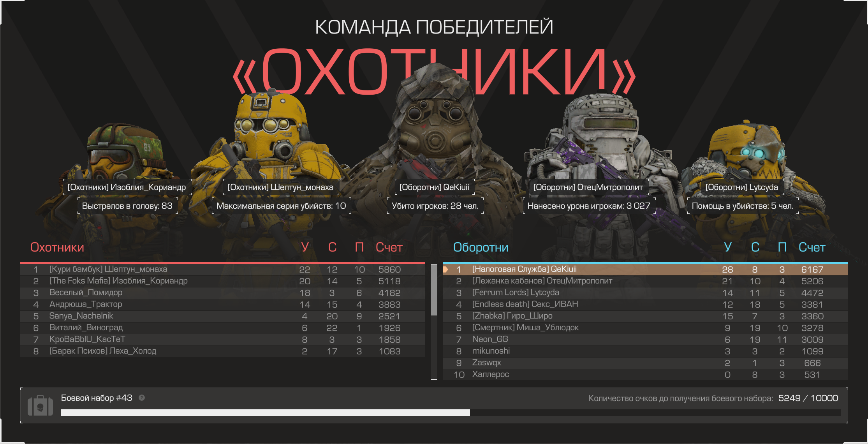The height and width of the screenshot is (444, 868).
Task: Select the Виталий_Виноград row
Action: pos(223,328)
